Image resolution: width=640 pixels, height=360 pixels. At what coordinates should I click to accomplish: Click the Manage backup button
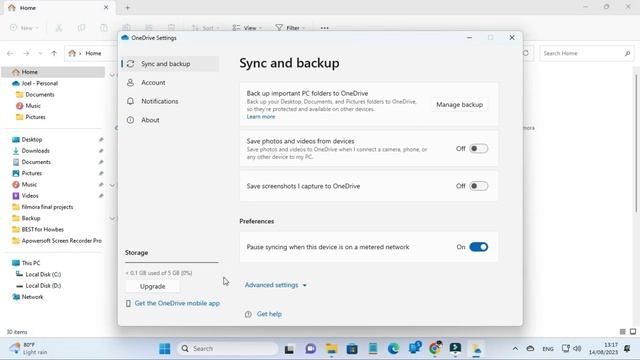(459, 104)
